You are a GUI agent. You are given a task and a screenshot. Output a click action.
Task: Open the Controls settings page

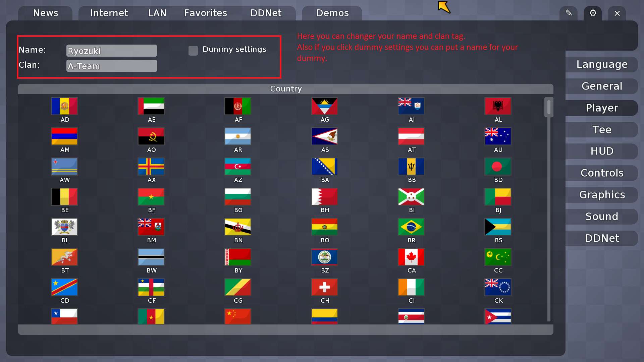601,173
